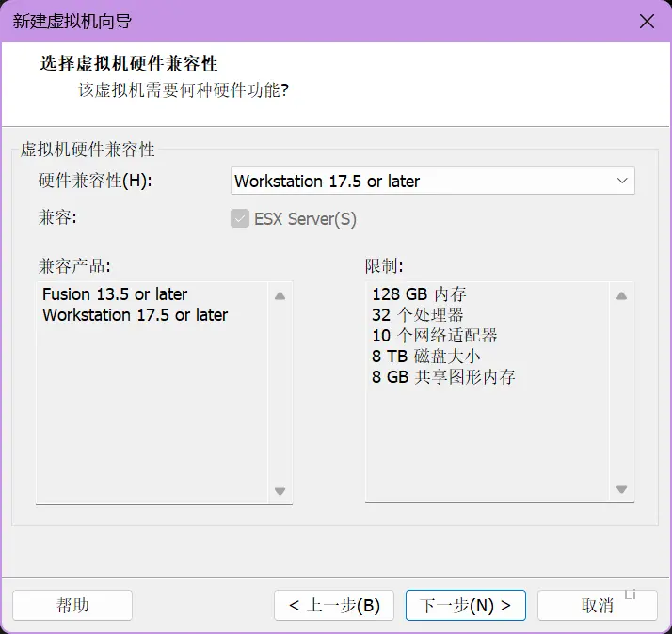Image resolution: width=672 pixels, height=634 pixels.
Task: Click the 该虚拟机需要何种硬件功能? subtitle
Action: (184, 90)
